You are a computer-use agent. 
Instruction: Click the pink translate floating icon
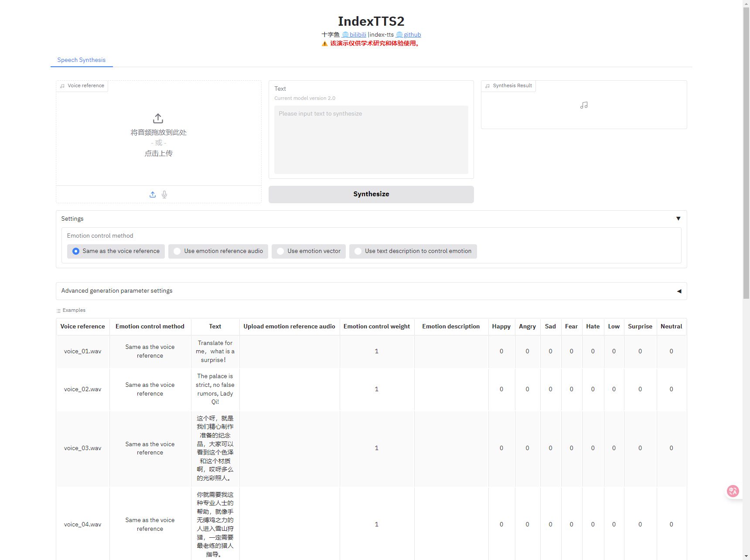[733, 491]
